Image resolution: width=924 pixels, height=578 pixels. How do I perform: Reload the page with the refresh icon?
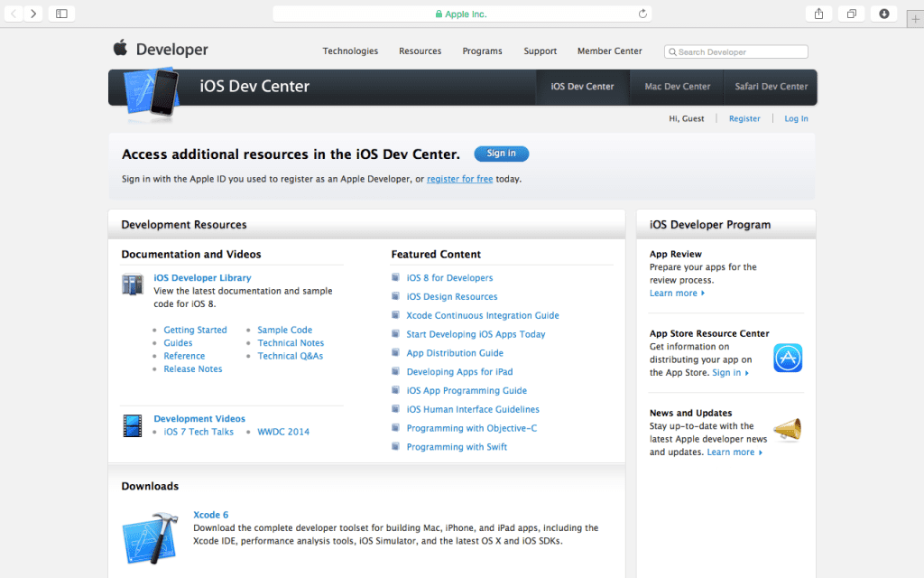(642, 14)
